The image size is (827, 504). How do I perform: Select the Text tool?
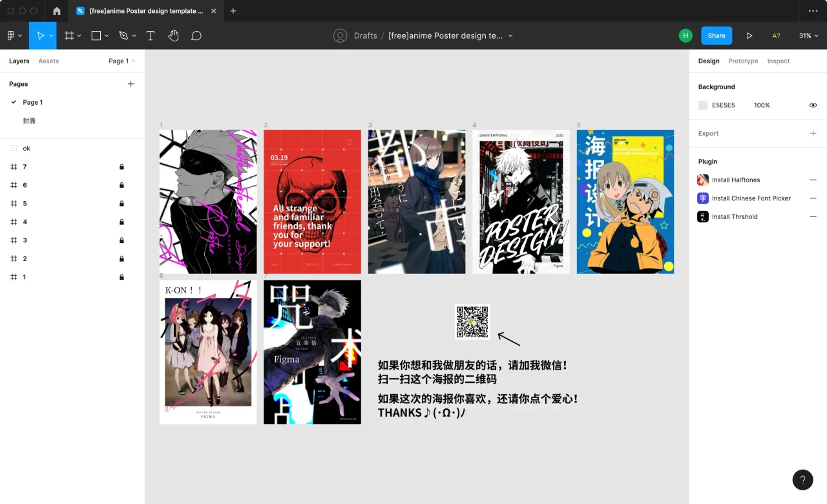[151, 36]
